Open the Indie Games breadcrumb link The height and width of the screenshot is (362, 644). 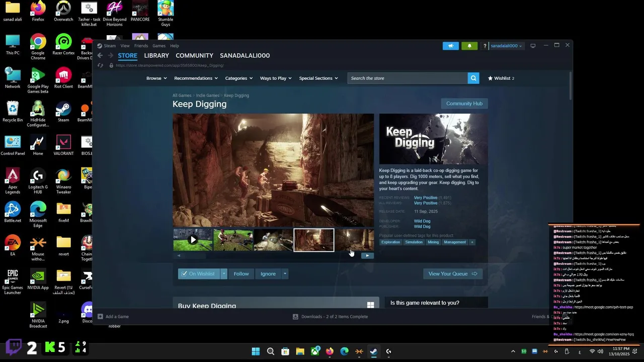(208, 96)
